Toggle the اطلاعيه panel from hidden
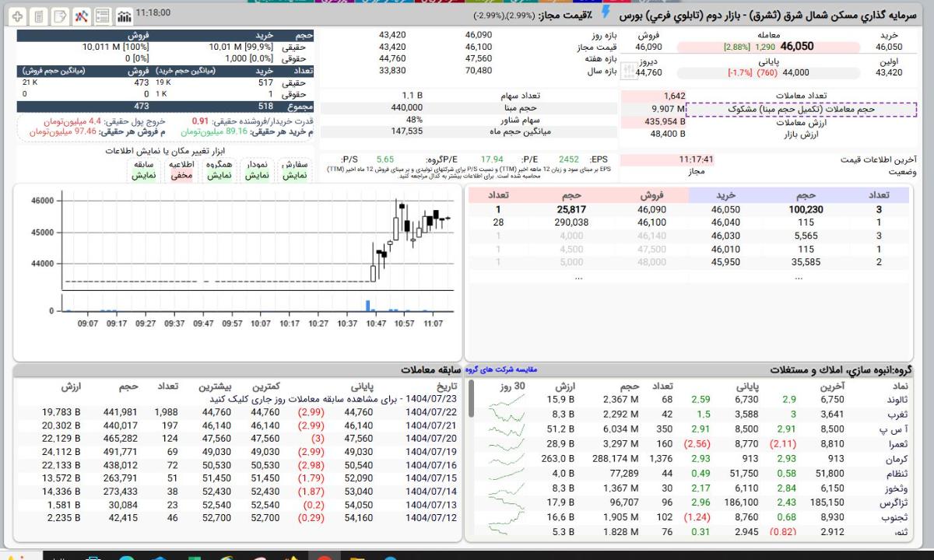 tap(181, 170)
